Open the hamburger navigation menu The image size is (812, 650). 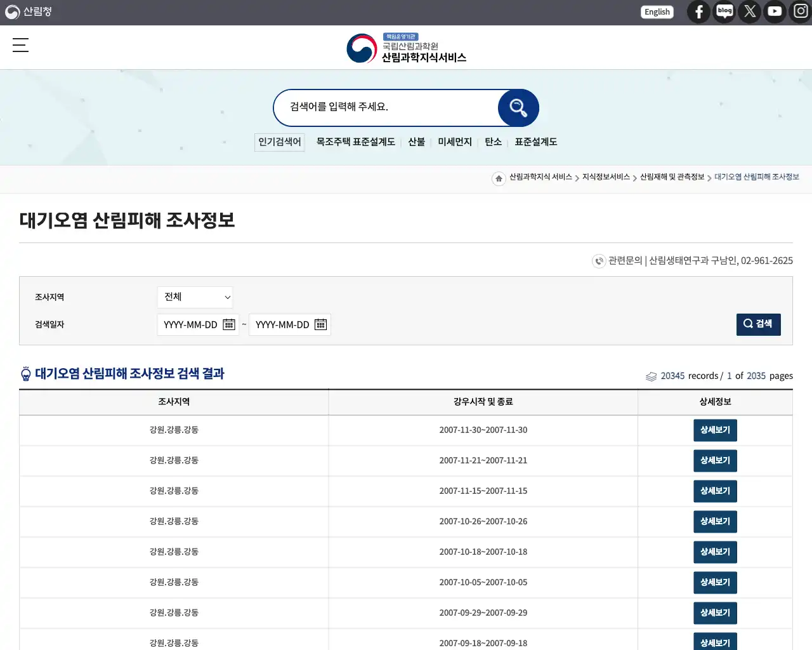20,45
